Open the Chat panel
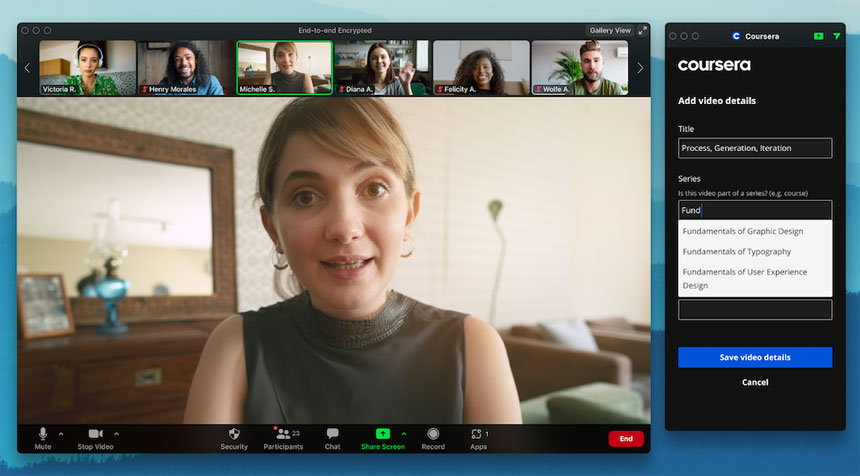The image size is (860, 476). [x=332, y=434]
